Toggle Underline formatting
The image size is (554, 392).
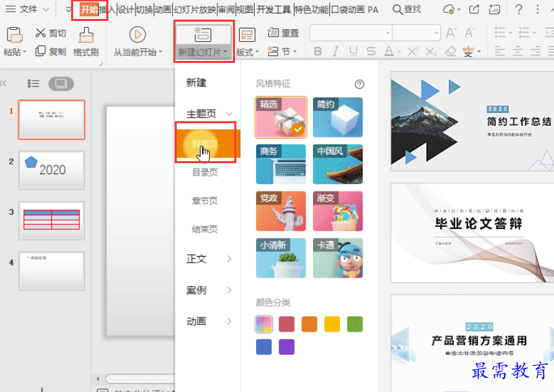click(x=353, y=51)
